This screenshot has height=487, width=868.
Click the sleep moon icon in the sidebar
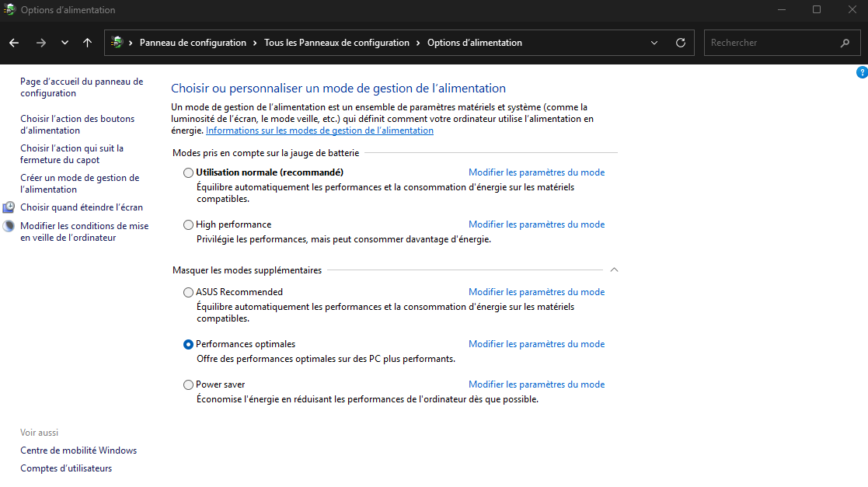click(9, 226)
